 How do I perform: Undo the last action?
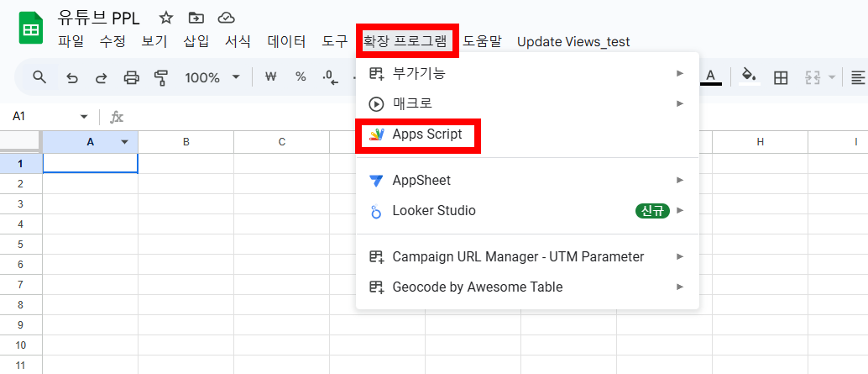pyautogui.click(x=72, y=78)
